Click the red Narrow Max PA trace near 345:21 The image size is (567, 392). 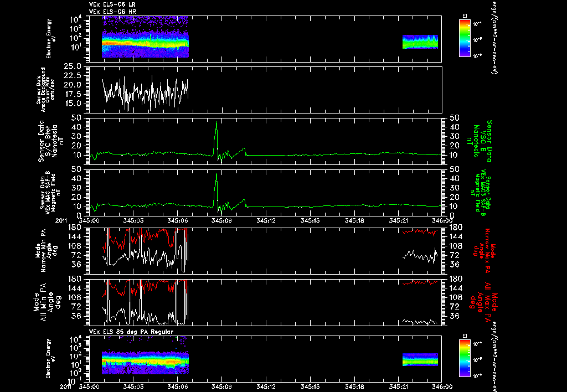pyautogui.click(x=420, y=231)
